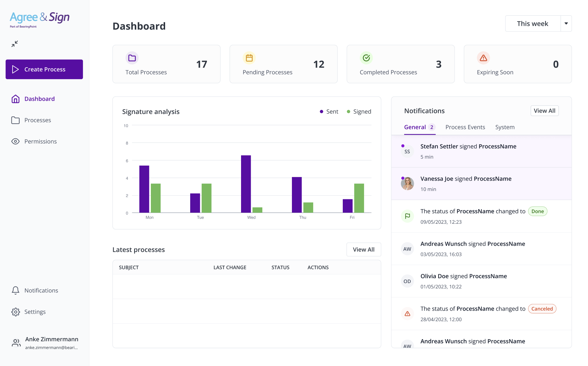Open Notifications via the bell icon
The height and width of the screenshot is (366, 588).
(15, 290)
